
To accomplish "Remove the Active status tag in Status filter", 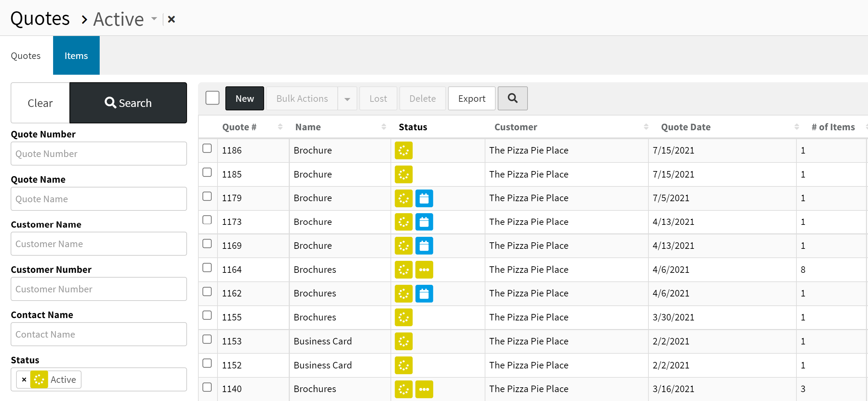I will [x=24, y=379].
